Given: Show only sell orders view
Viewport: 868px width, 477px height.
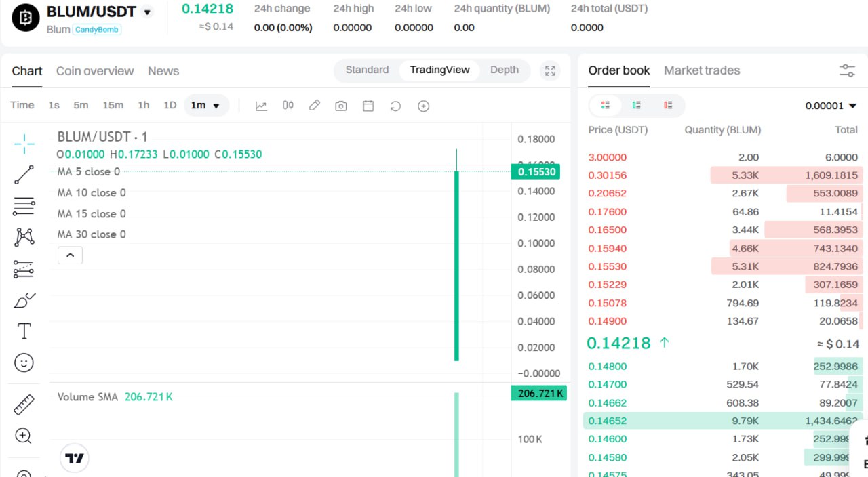Looking at the screenshot, I should 668,105.
